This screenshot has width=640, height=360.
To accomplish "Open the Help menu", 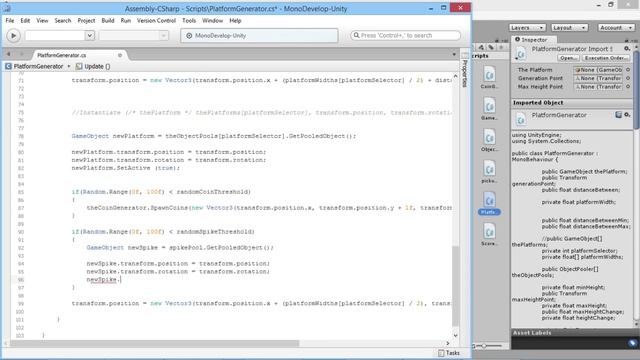I will [235, 20].
